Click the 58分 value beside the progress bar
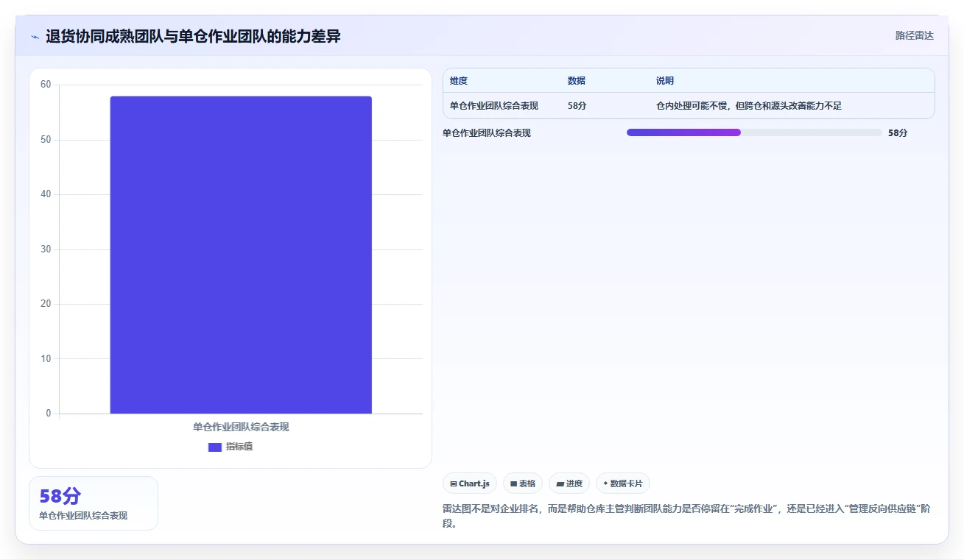The width and height of the screenshot is (964, 560). point(898,133)
